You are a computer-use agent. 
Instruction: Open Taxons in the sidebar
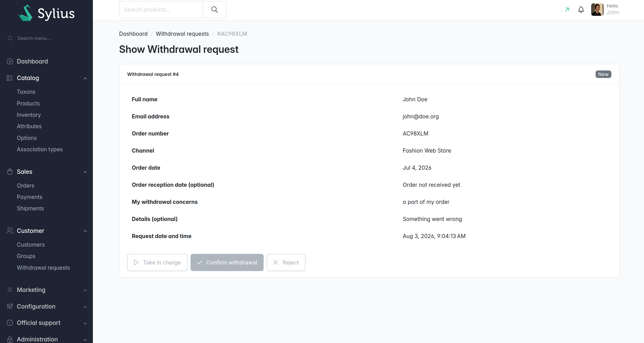point(26,92)
